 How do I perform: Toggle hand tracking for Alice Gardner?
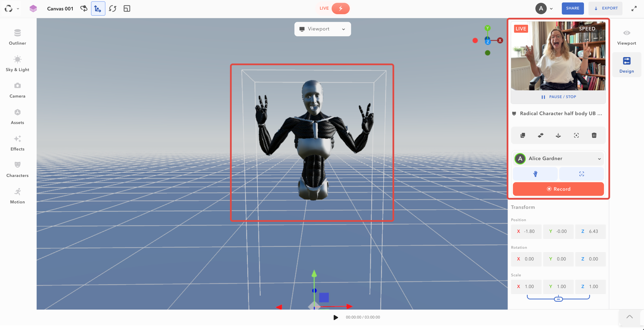point(535,174)
